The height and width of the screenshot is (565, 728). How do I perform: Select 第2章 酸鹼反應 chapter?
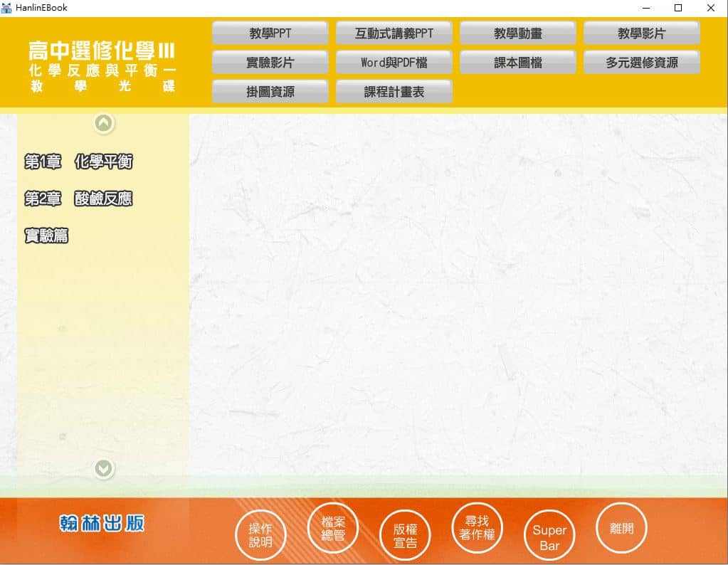click(78, 199)
